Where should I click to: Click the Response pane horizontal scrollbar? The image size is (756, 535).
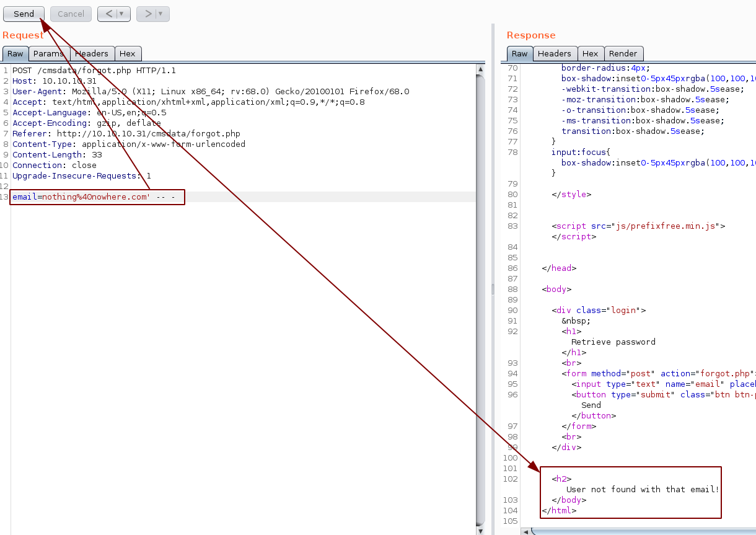pos(643,531)
